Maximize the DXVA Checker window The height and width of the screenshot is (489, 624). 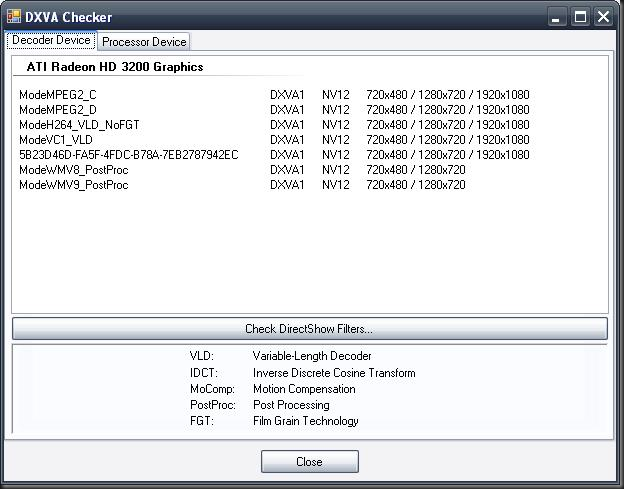580,17
